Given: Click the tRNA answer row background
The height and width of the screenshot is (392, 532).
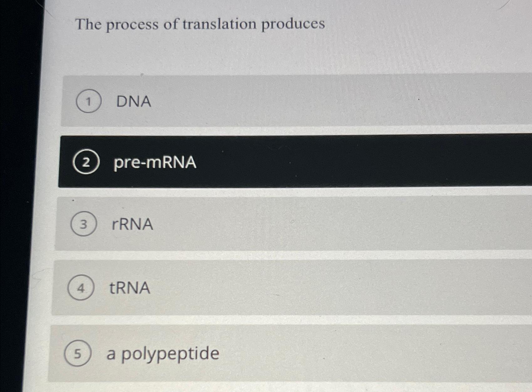Looking at the screenshot, I should 282,286.
